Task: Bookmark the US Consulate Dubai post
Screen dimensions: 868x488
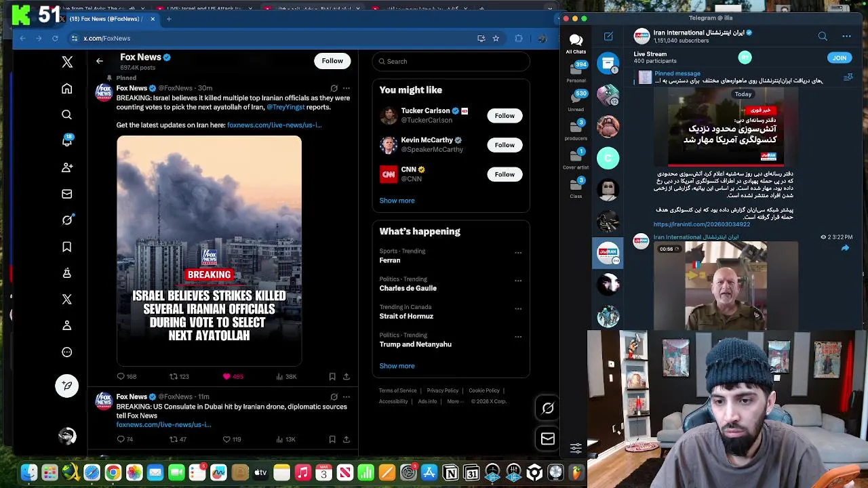Action: (332, 439)
